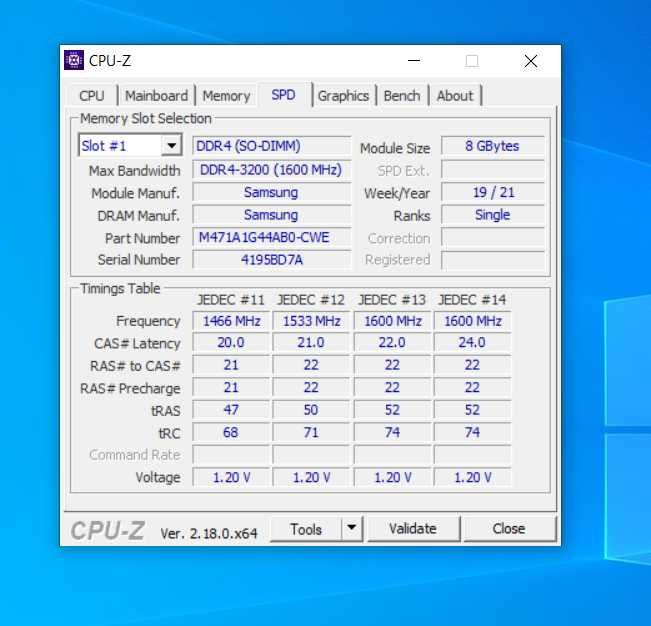This screenshot has height=626, width=651.
Task: Click the JEDEC #13 column header
Action: click(x=392, y=300)
